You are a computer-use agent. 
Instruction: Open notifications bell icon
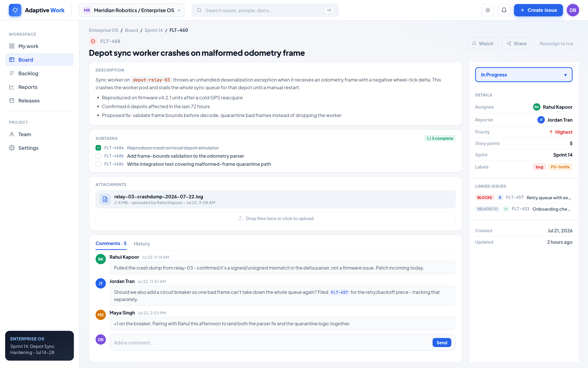504,10
